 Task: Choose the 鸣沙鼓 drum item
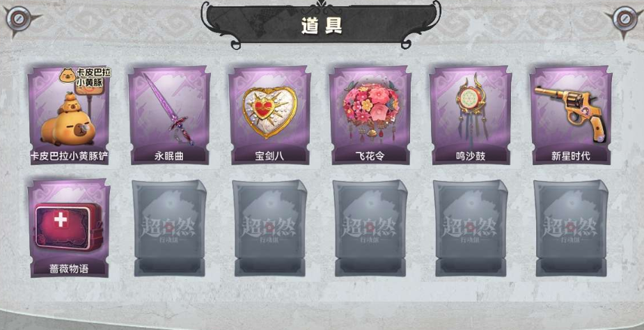pyautogui.click(x=470, y=115)
